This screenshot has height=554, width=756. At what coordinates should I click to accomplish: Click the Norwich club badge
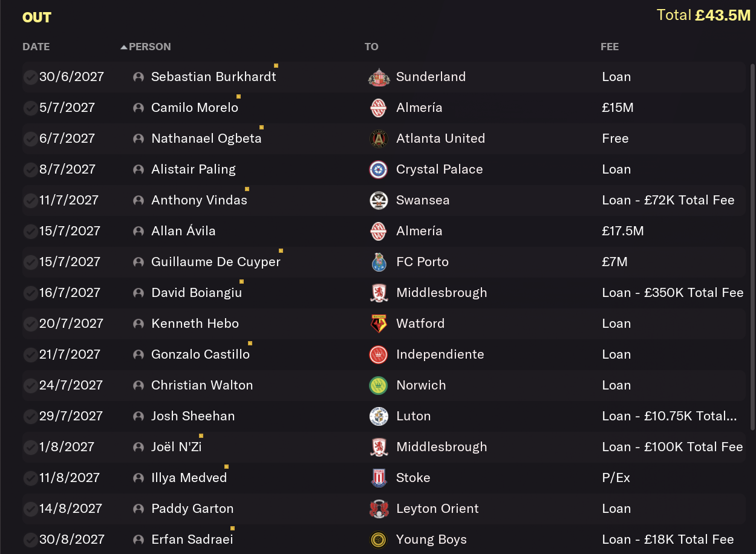(x=379, y=385)
